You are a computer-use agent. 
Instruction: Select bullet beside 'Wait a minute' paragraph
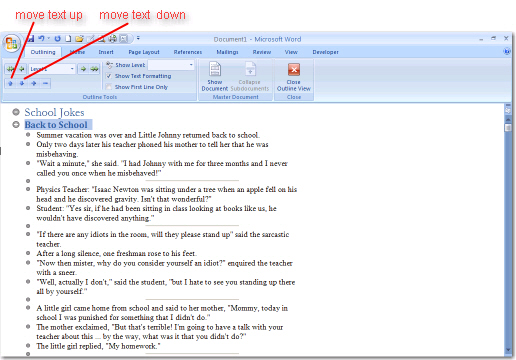28,163
